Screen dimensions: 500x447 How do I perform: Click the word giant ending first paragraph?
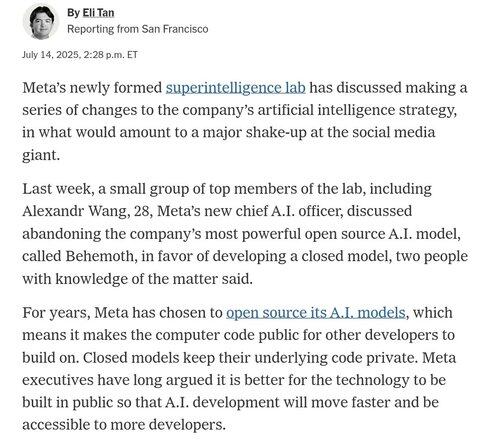(x=41, y=156)
